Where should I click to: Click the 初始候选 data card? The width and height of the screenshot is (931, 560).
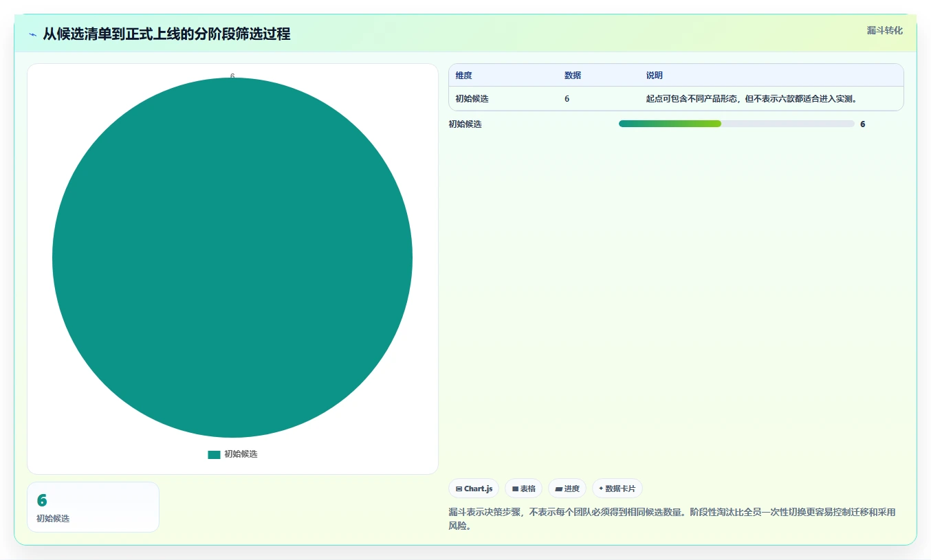click(x=93, y=507)
